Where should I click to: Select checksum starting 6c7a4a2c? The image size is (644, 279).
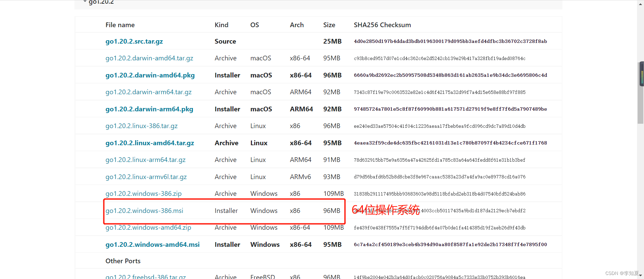tap(450, 244)
